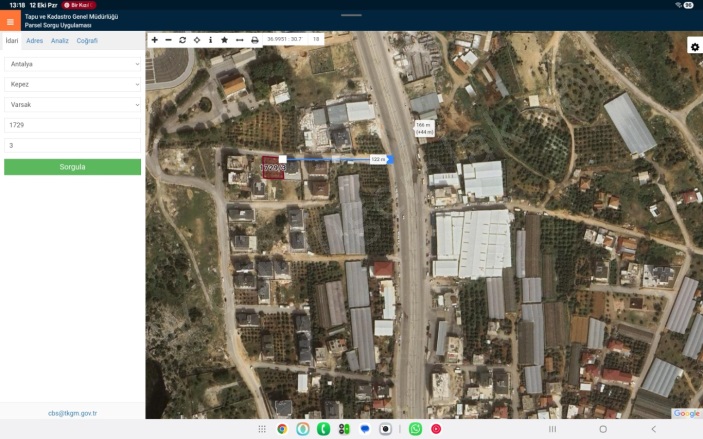Screen dimensions: 703x439
Task: Expand the Varsak neighborhood dropdown
Action: (72, 104)
